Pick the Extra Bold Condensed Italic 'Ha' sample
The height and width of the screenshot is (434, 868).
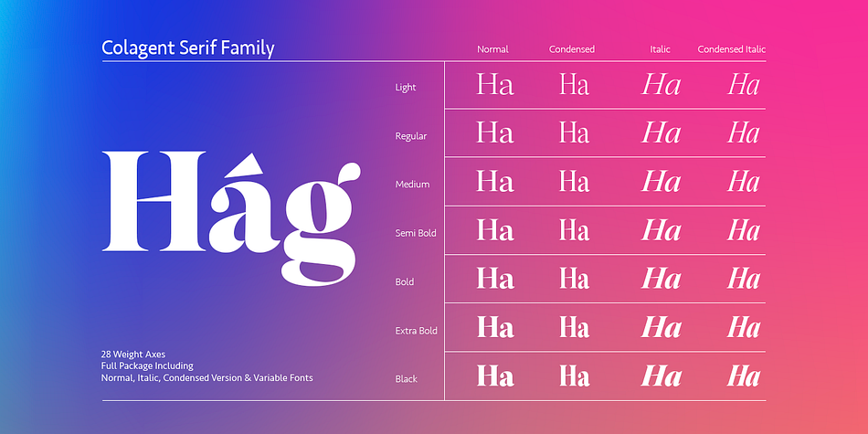coord(744,327)
